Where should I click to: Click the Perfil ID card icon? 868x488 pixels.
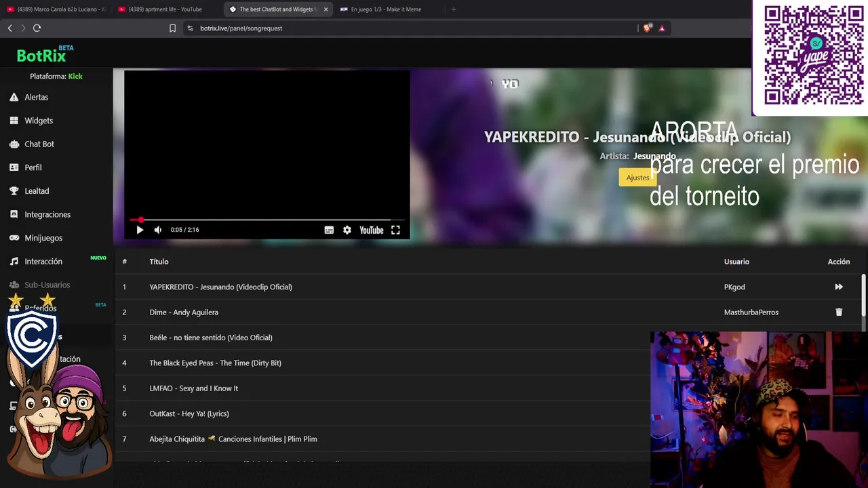(x=14, y=167)
